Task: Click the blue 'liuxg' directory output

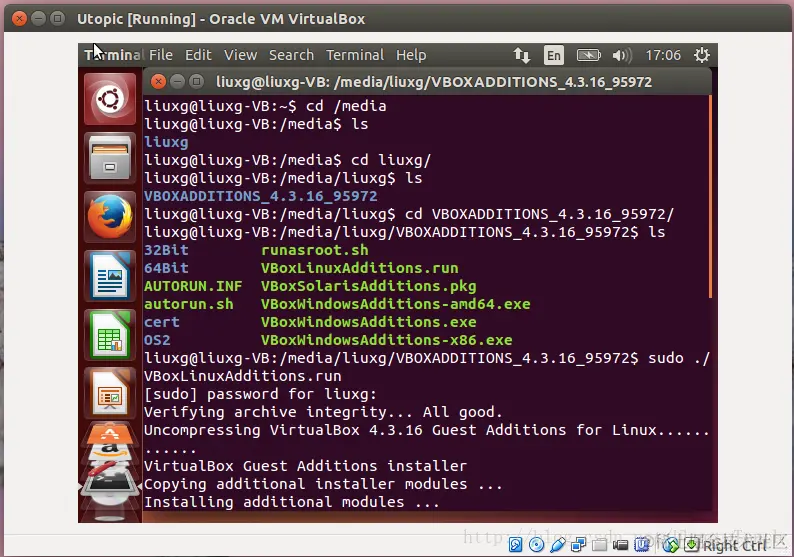Action: click(x=166, y=142)
